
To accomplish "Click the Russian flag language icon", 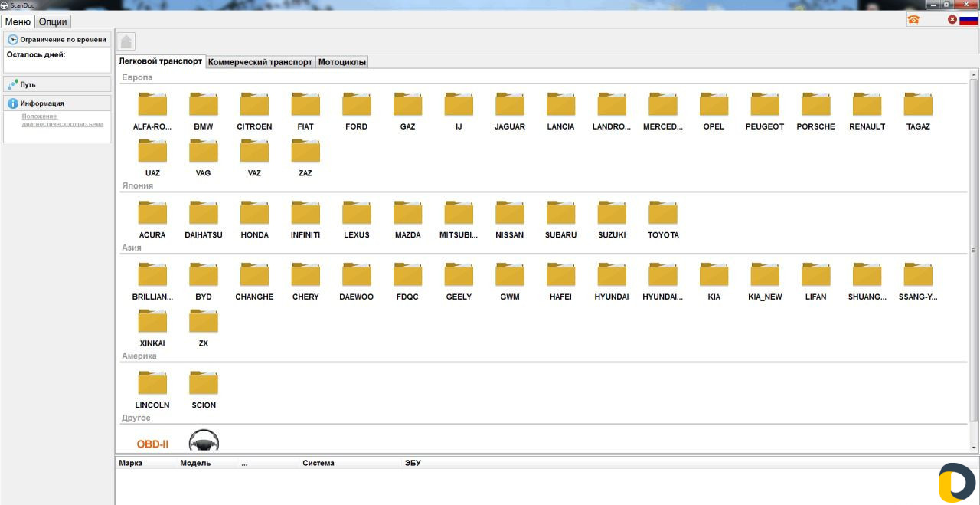I will pos(969,20).
